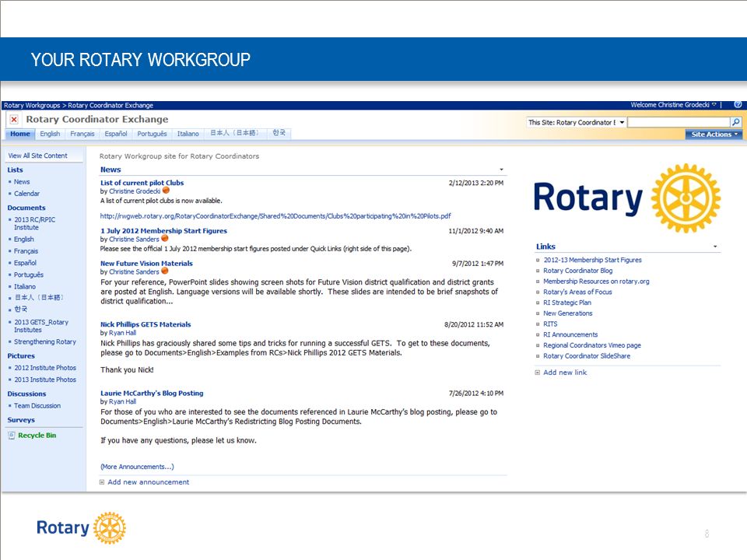Open the Links web part menu arrow

[x=715, y=247]
